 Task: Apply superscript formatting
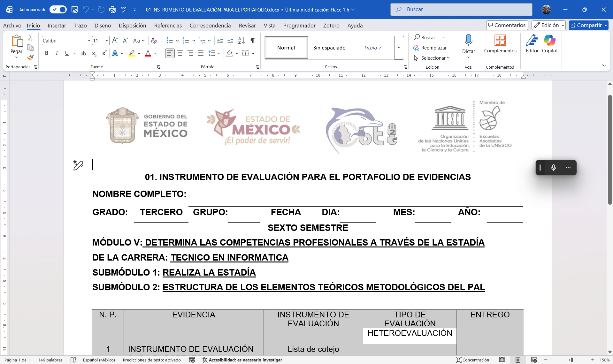coord(103,53)
